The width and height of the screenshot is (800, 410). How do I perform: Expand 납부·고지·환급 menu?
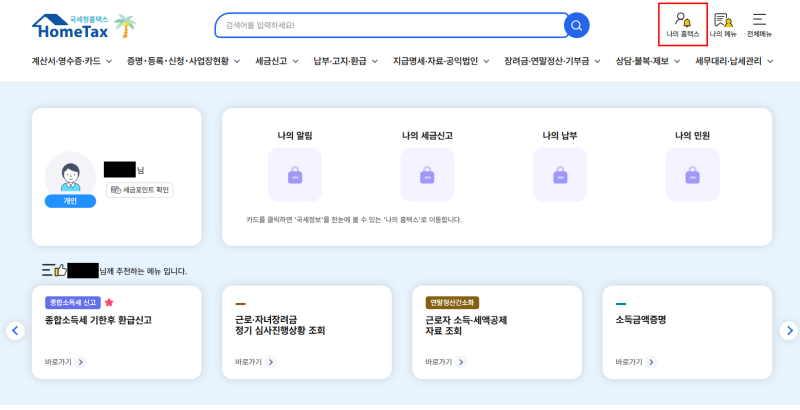[x=345, y=61]
